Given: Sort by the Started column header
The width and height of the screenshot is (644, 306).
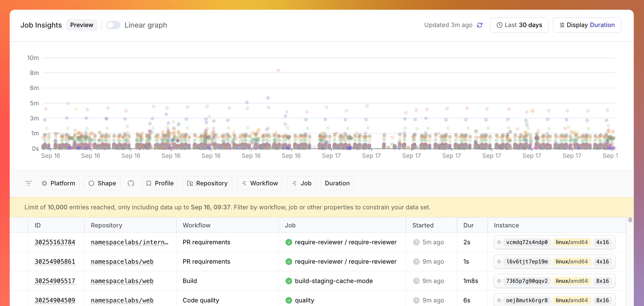Looking at the screenshot, I should click(423, 225).
